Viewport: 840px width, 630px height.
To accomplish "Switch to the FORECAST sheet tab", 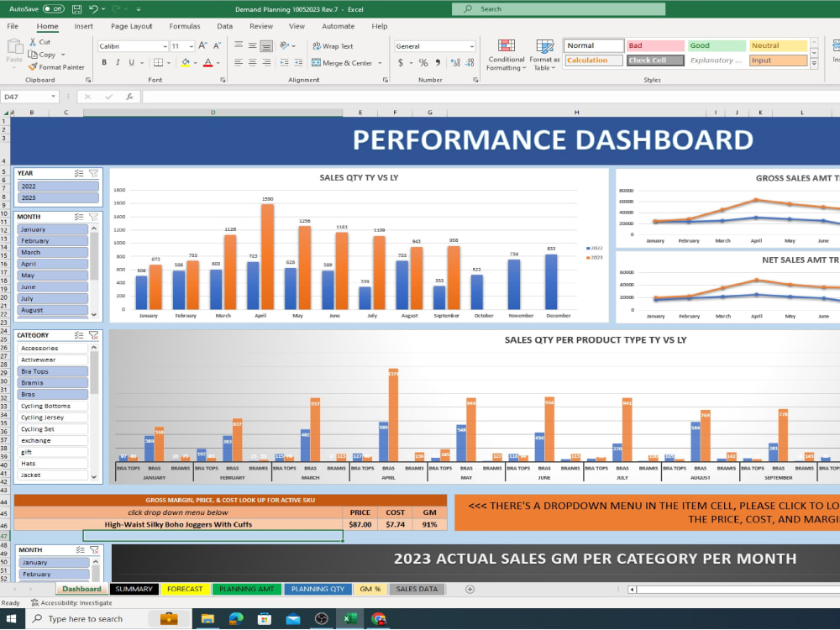I will click(185, 589).
